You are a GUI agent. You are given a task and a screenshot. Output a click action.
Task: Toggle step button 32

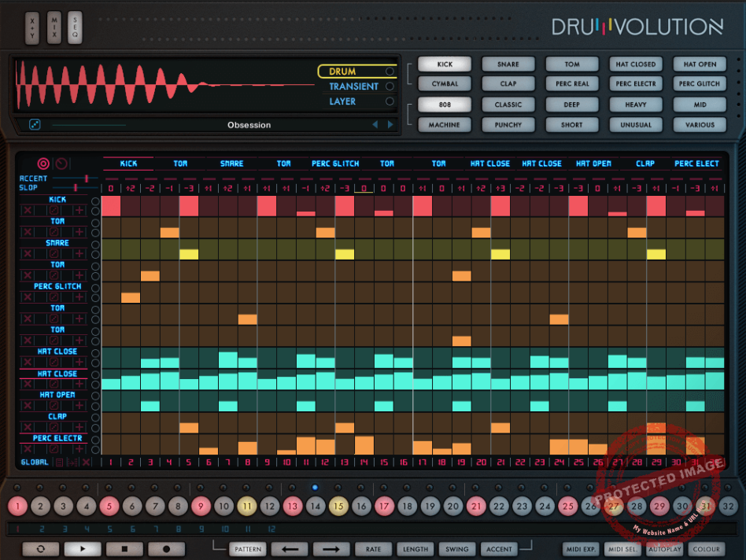(x=729, y=507)
